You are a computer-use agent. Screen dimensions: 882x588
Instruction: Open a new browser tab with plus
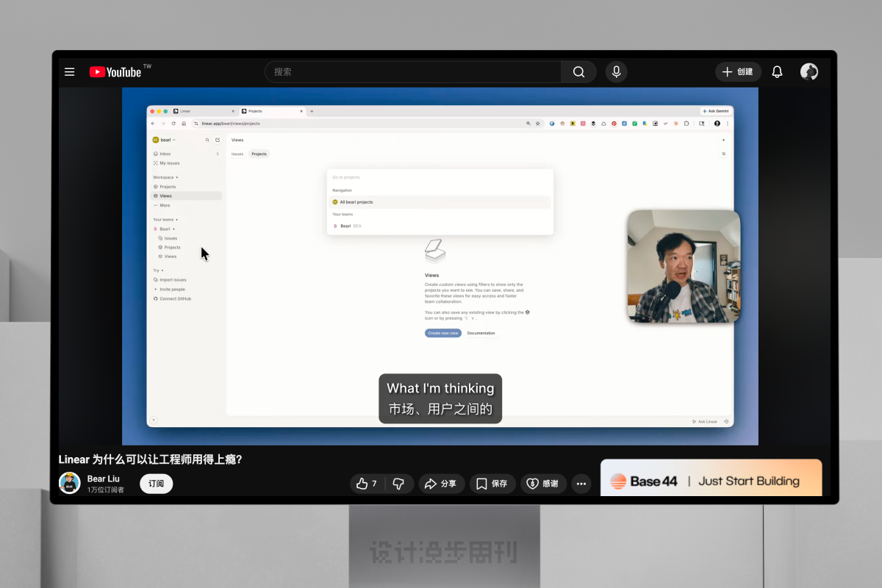[312, 111]
